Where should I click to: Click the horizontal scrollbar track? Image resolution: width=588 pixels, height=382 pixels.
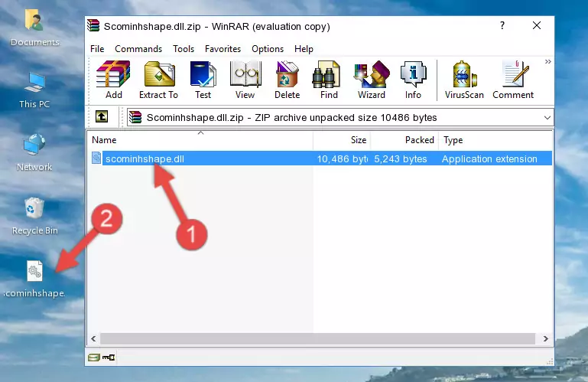317,339
